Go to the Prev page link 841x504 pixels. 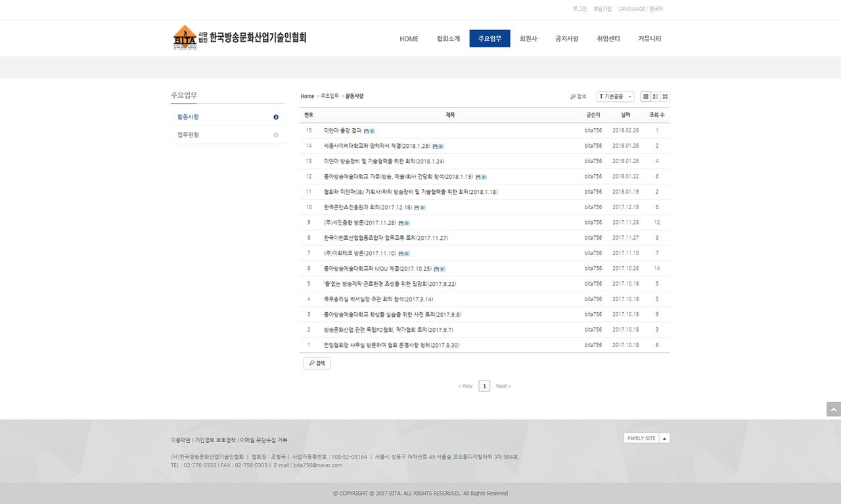click(x=465, y=386)
